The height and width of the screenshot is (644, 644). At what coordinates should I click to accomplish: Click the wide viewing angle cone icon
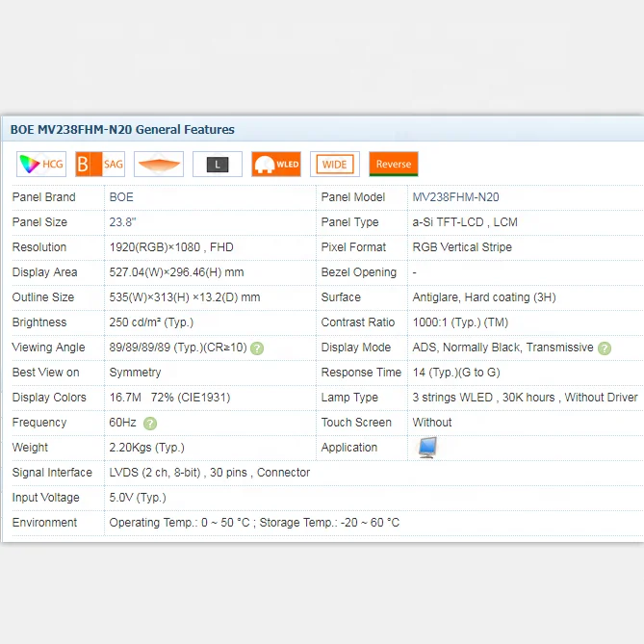pyautogui.click(x=159, y=165)
